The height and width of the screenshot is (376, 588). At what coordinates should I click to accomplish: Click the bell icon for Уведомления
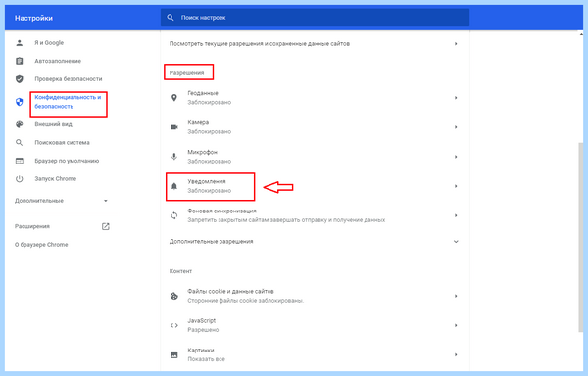coord(174,186)
